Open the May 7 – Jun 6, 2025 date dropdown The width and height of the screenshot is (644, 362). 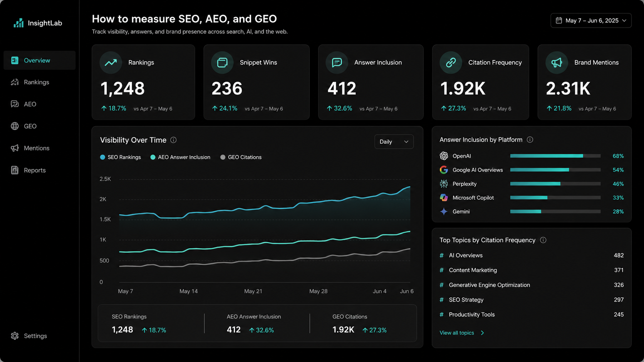591,20
